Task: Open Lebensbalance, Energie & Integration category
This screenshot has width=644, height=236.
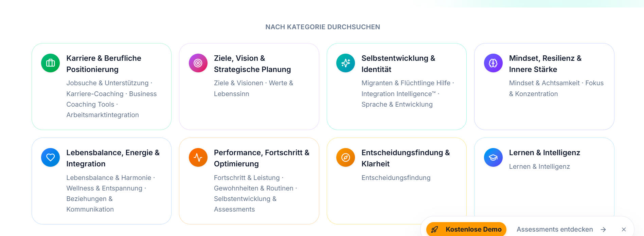Action: tap(102, 181)
